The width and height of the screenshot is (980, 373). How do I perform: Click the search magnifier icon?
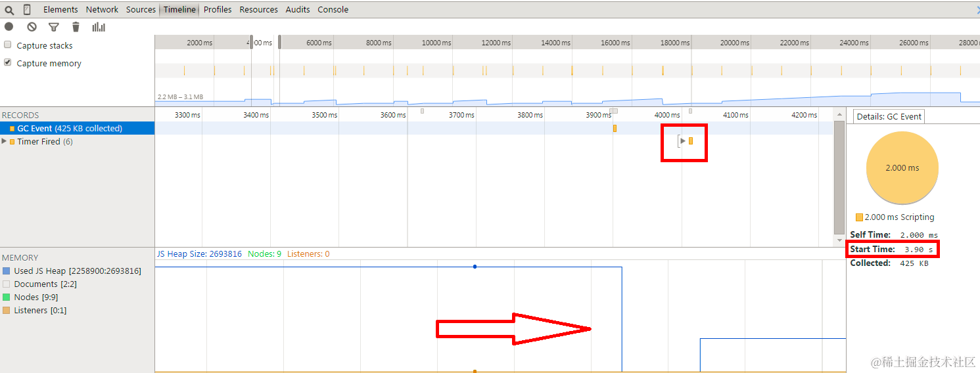point(9,10)
